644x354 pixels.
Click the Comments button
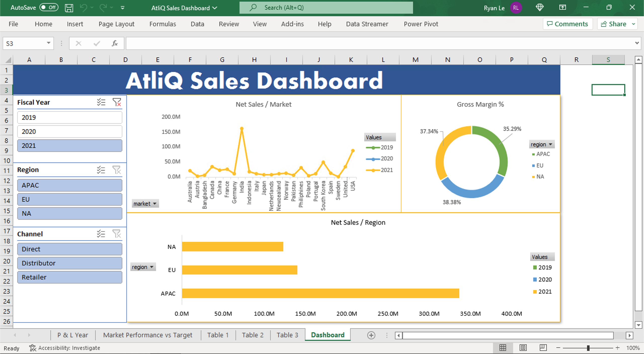568,24
